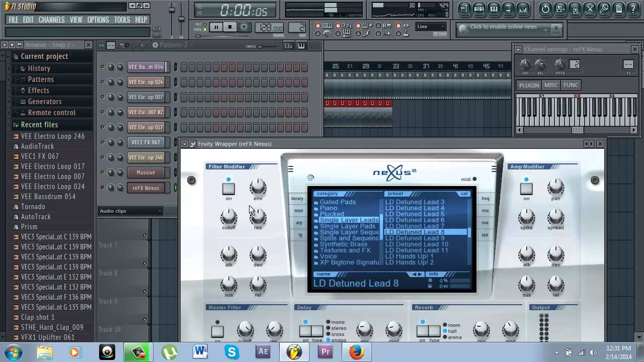Open the online news dropdown arrow

(546, 30)
